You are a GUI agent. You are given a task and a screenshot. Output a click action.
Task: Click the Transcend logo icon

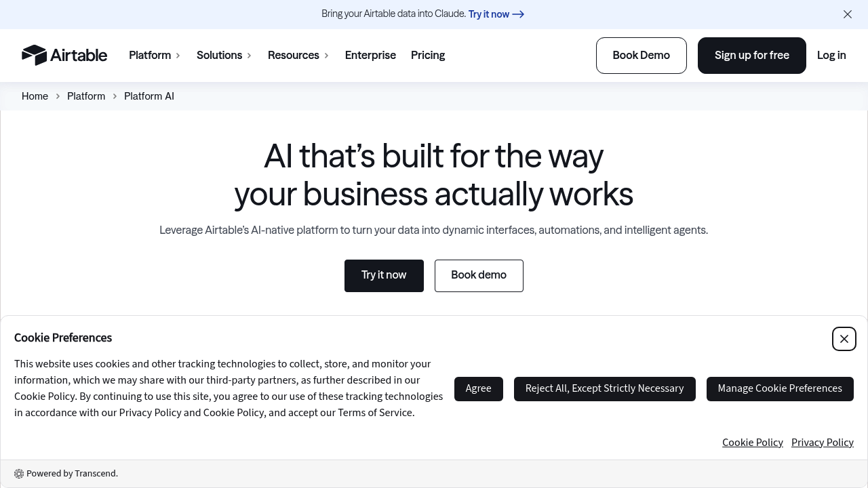coord(19,474)
